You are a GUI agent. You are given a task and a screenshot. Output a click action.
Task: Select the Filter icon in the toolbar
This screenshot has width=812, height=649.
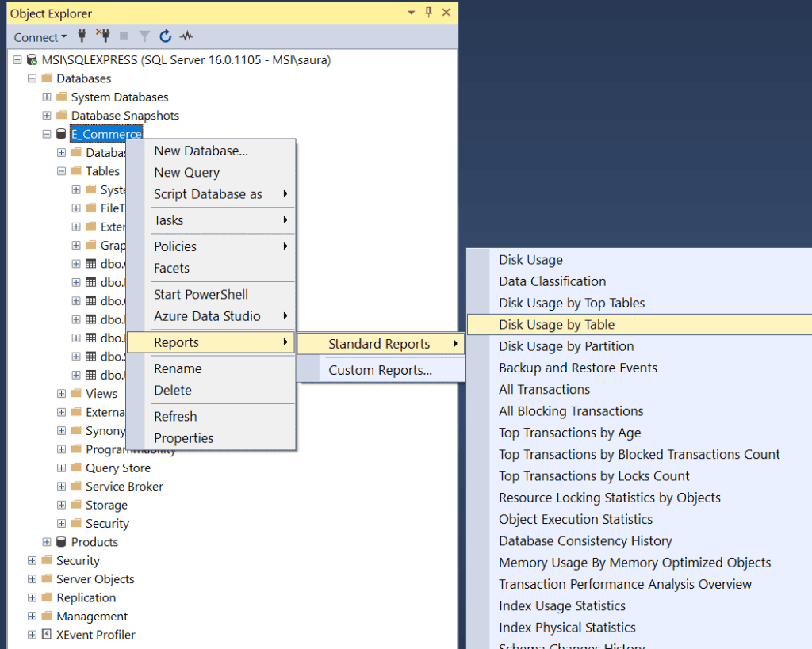click(143, 36)
